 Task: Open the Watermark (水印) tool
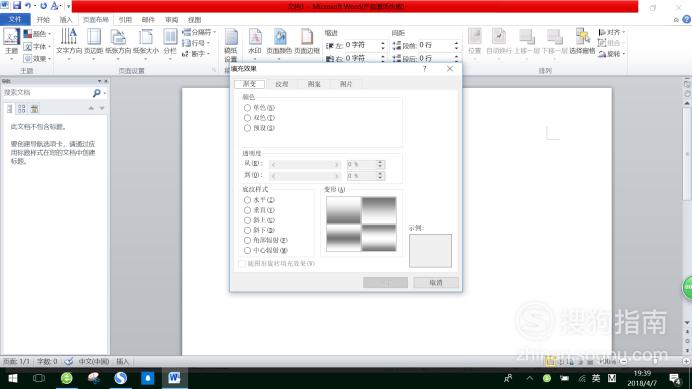[255, 43]
